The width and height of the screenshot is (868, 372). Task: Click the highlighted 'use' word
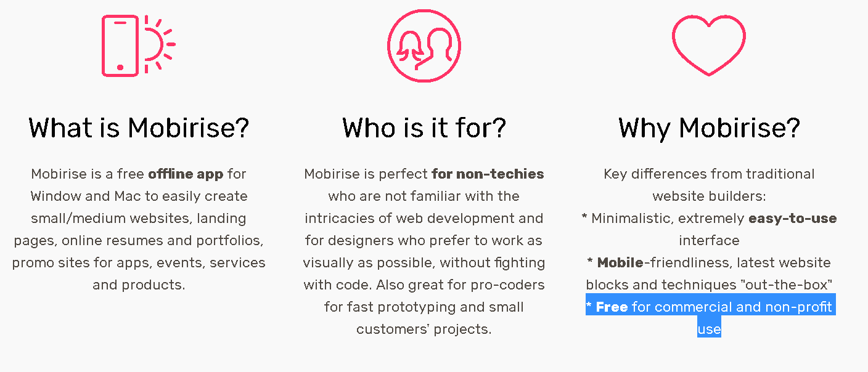(709, 330)
